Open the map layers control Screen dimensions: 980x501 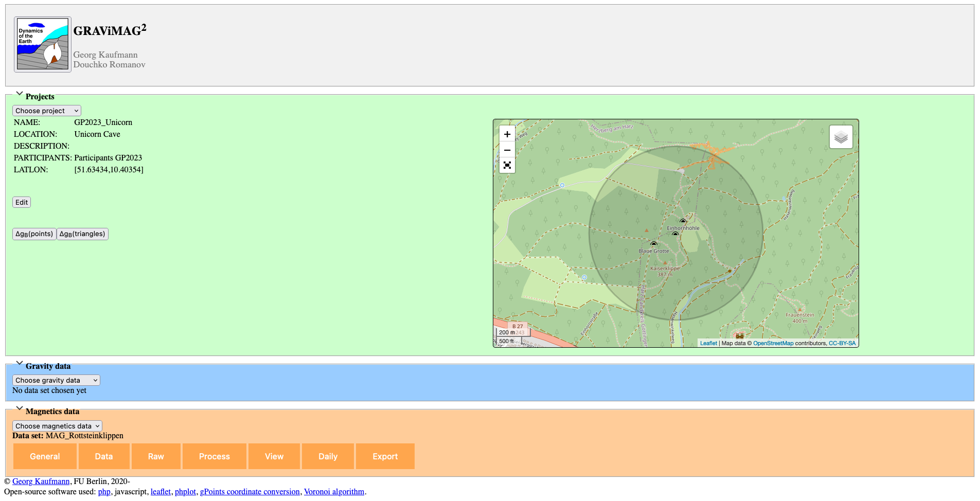tap(841, 137)
